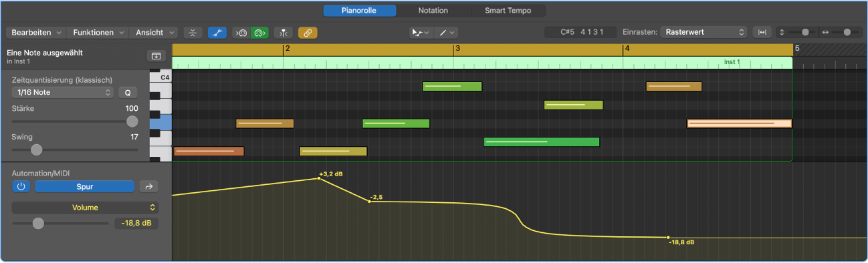Click the Stärke value 100
Image resolution: width=868 pixels, height=263 pixels.
point(132,108)
